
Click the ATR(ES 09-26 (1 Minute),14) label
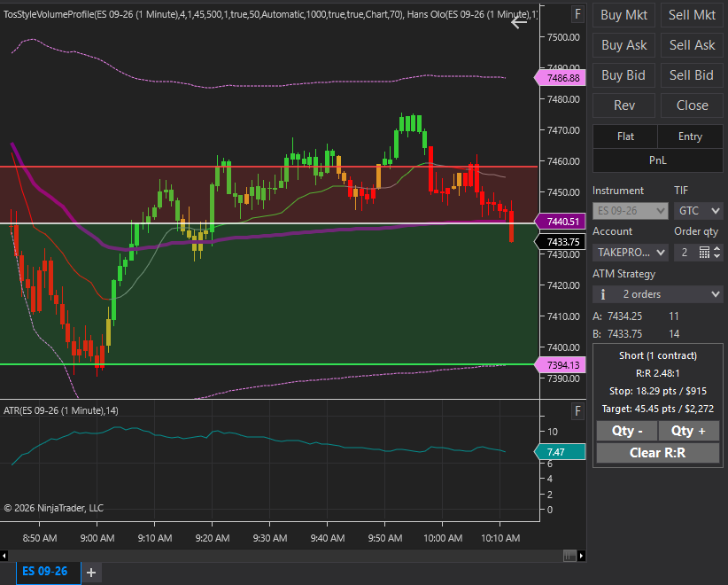click(61, 410)
